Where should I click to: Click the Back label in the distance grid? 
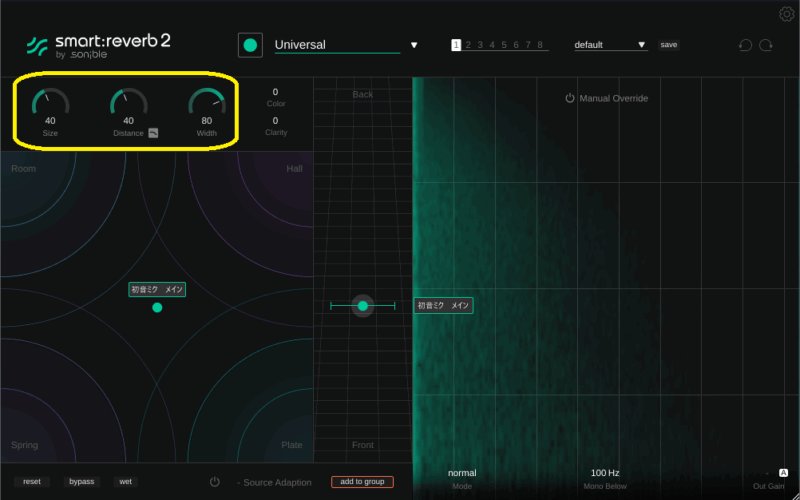tap(363, 94)
